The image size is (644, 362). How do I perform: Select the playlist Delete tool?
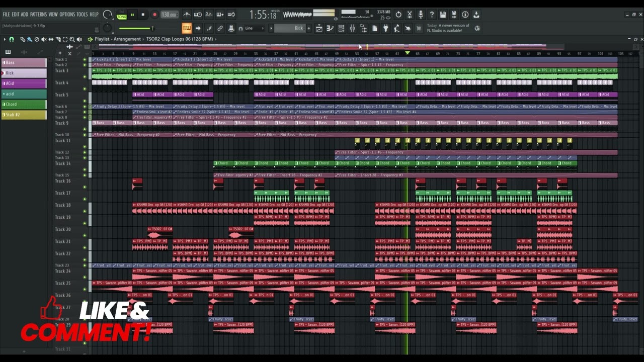(37, 39)
